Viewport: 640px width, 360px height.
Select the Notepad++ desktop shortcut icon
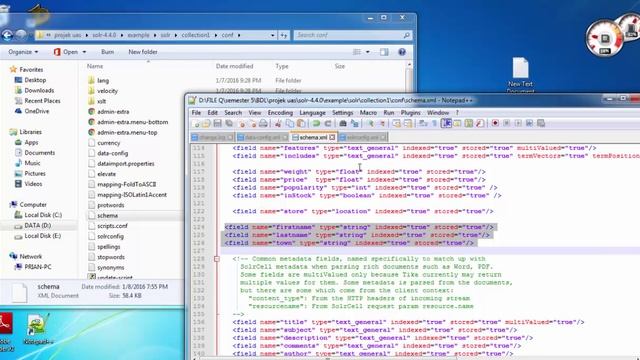38,330
